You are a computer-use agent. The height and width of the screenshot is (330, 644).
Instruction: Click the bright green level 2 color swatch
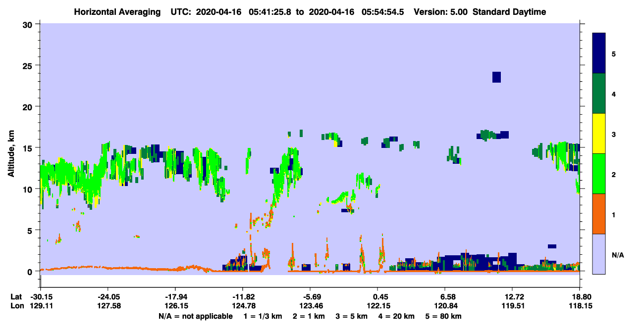pyautogui.click(x=599, y=174)
